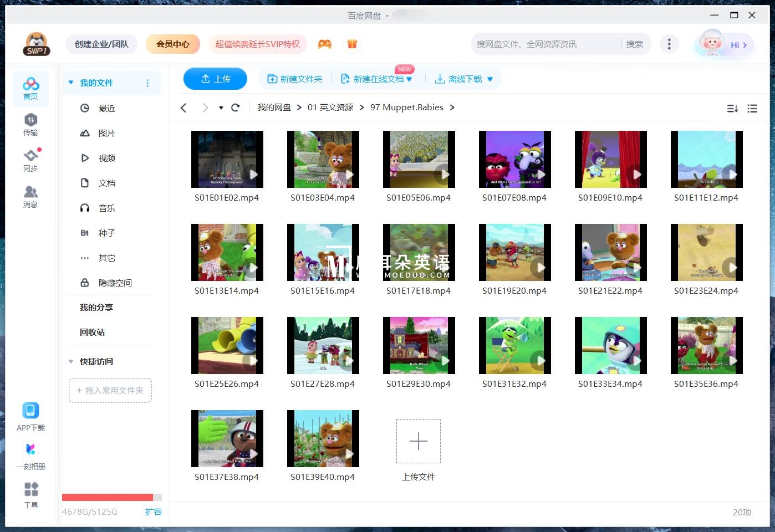
Task: Open the S01E01E02.mp4 video thumbnail
Action: click(x=227, y=159)
